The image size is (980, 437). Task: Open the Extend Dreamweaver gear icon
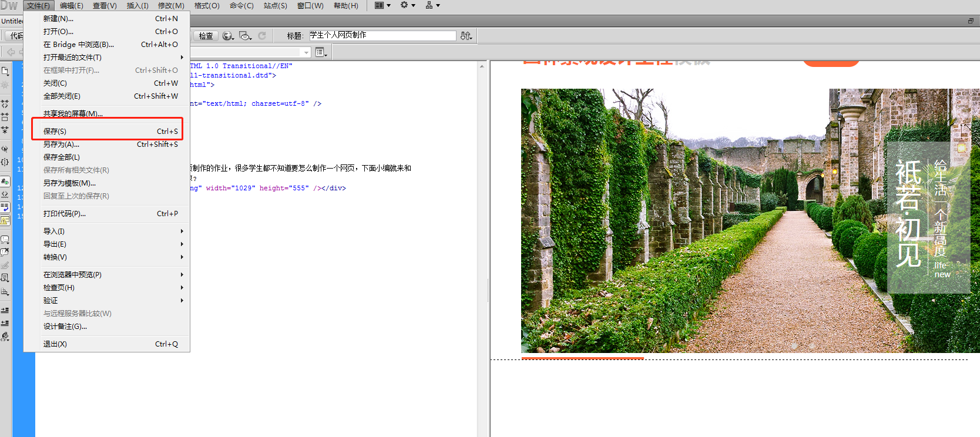[408, 5]
